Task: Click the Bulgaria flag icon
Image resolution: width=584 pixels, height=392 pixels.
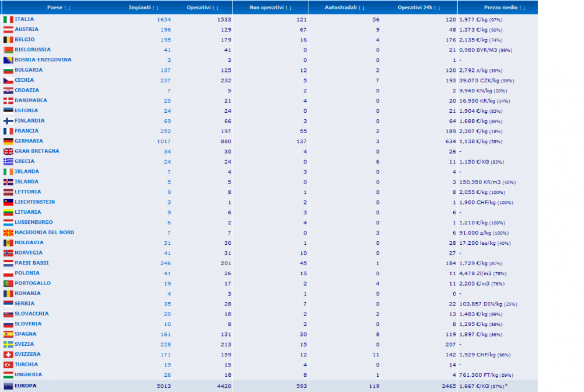Action: pos(8,70)
